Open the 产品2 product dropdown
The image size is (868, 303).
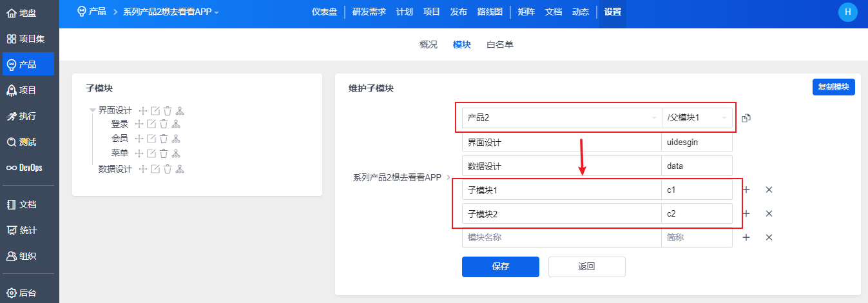point(561,118)
